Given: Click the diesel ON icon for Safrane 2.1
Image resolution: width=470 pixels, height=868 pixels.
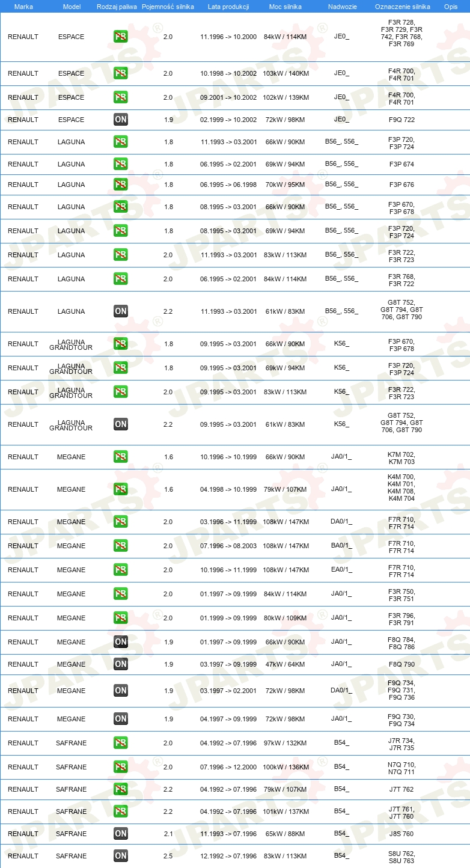Looking at the screenshot, I should click(120, 834).
